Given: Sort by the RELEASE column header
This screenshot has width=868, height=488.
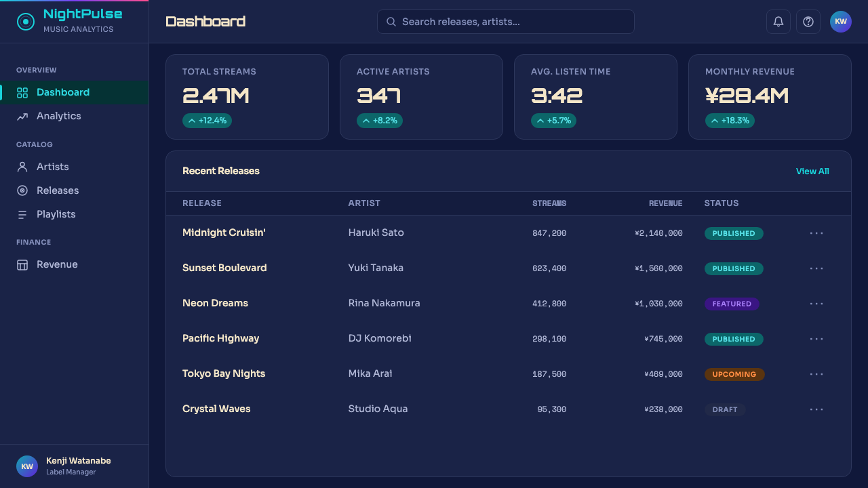Looking at the screenshot, I should tap(202, 203).
